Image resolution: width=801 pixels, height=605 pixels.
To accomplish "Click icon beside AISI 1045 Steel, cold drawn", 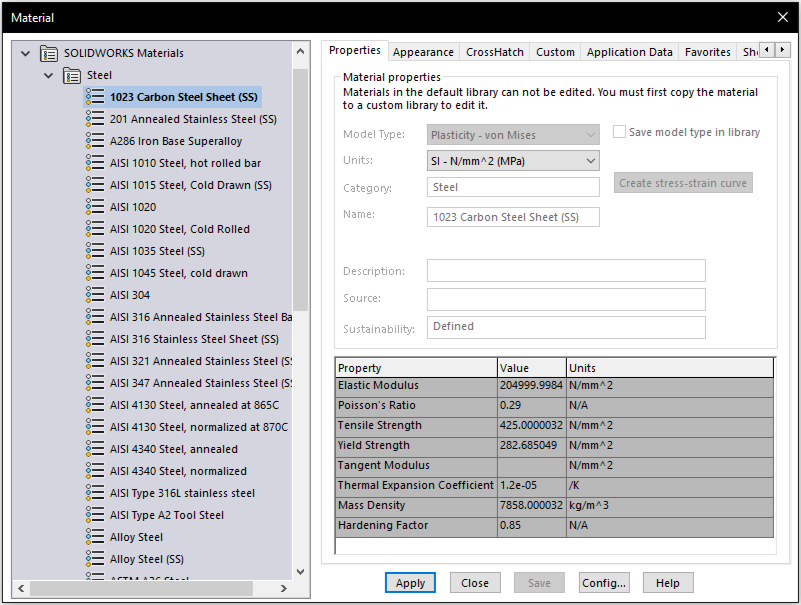I will point(95,273).
